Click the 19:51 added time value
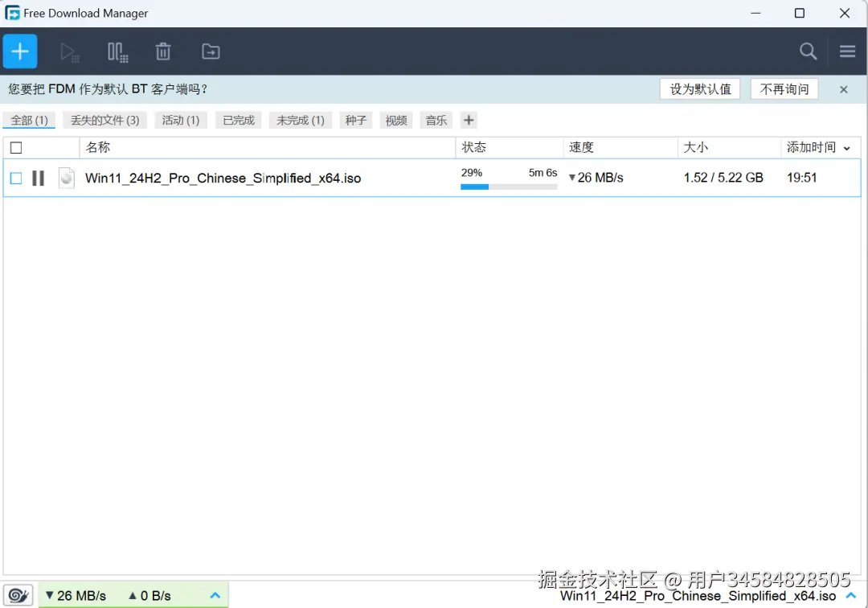 coord(801,178)
